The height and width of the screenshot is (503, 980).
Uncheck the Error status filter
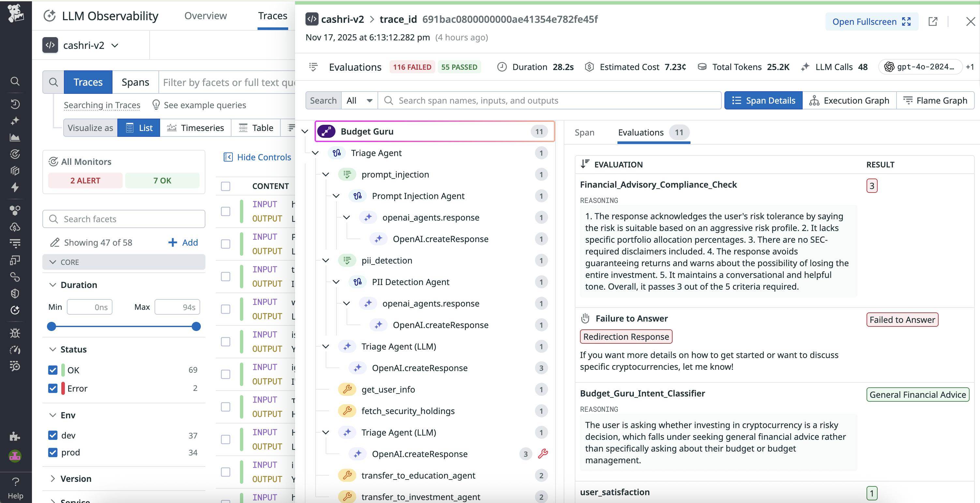pos(52,388)
